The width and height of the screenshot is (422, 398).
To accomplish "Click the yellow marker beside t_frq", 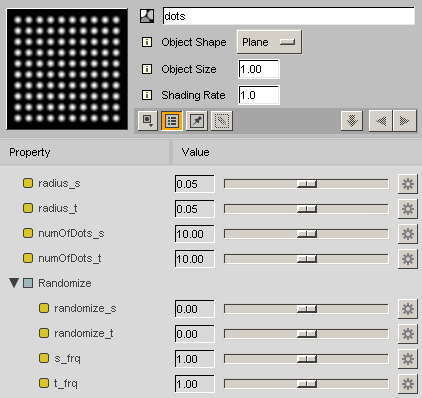I will point(44,383).
